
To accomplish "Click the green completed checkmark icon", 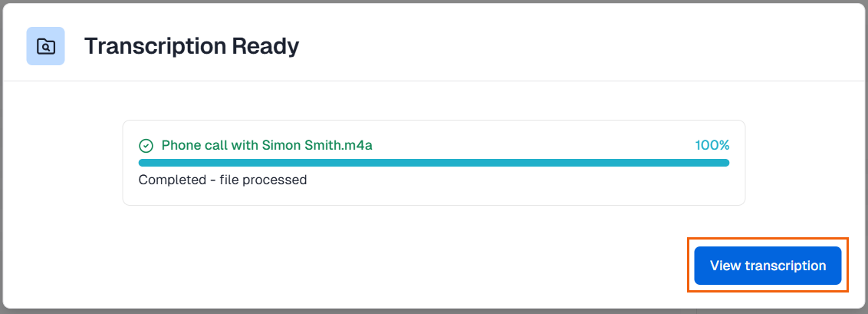I will 146,145.
